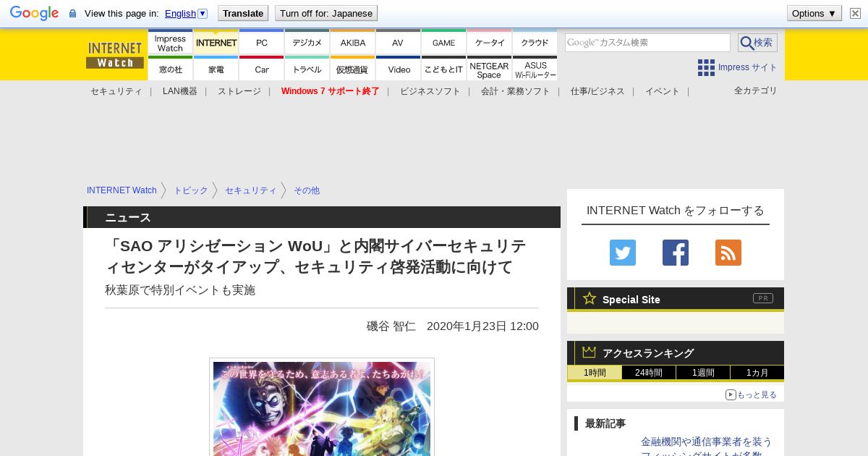
Task: Click the セキュリティ breadcrumb link
Action: pos(250,190)
